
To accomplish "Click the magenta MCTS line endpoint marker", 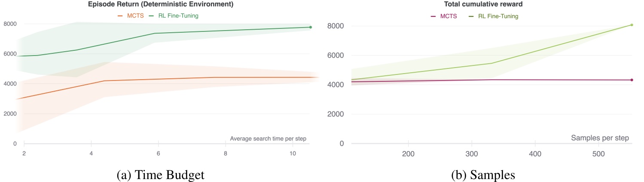I will 632,80.
